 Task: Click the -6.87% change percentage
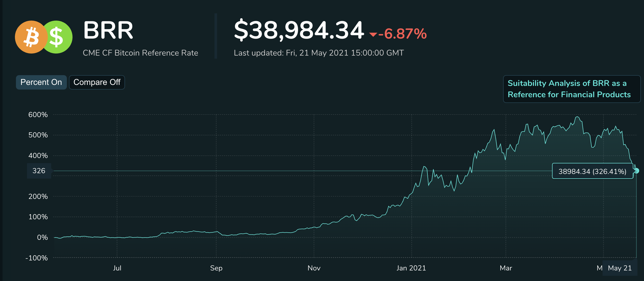point(402,34)
